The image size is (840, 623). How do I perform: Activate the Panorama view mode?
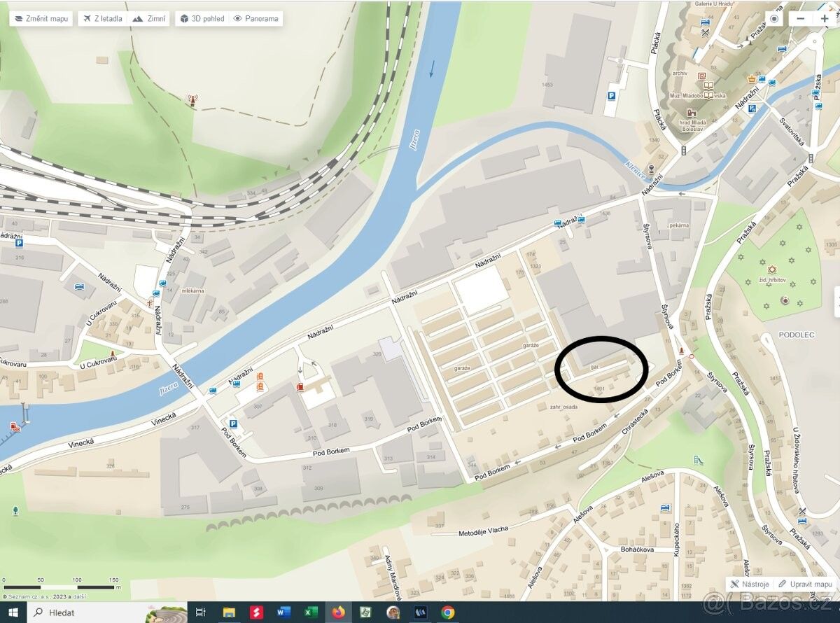[255, 19]
